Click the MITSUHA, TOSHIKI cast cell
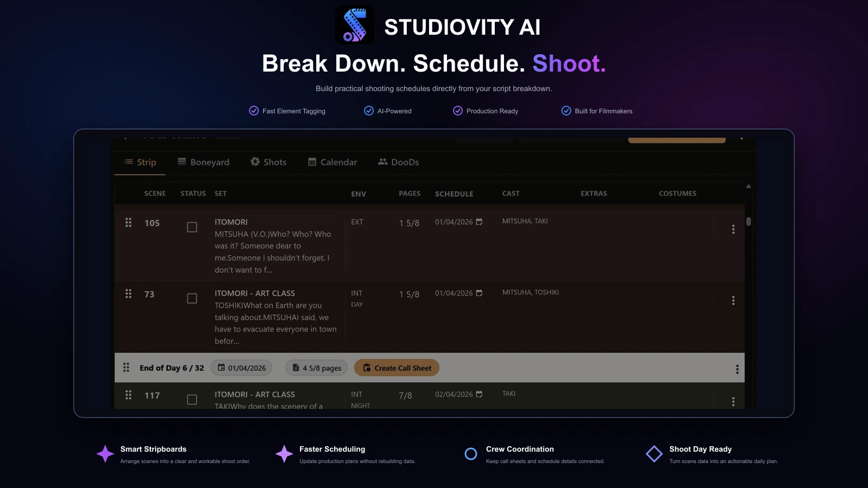This screenshot has height=488, width=868. tap(531, 292)
